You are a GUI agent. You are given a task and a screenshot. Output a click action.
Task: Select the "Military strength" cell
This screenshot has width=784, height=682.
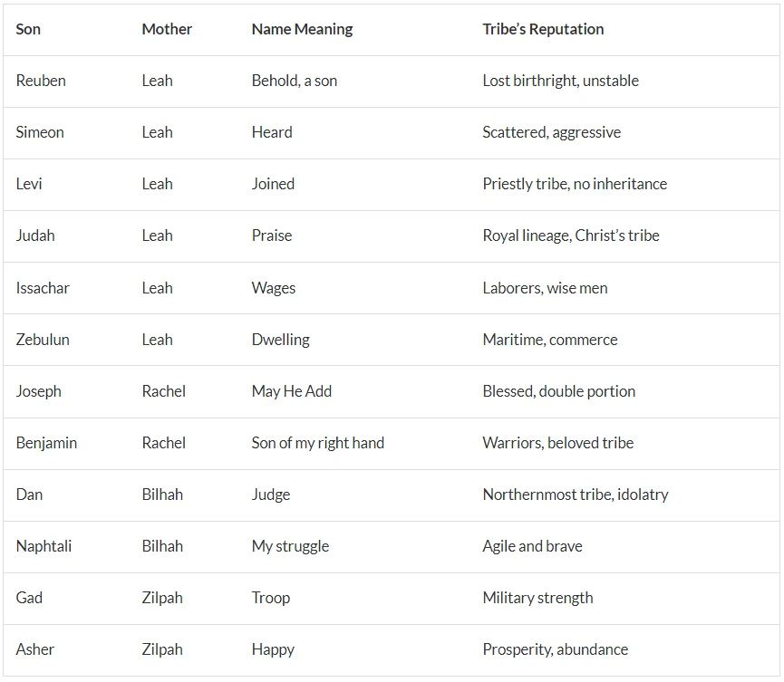coord(537,598)
